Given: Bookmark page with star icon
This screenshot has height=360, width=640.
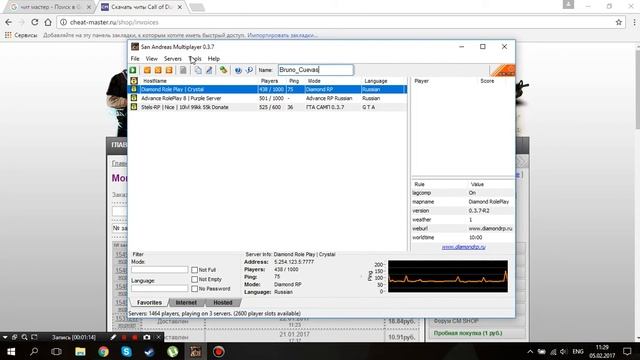Looking at the screenshot, I should tap(619, 22).
